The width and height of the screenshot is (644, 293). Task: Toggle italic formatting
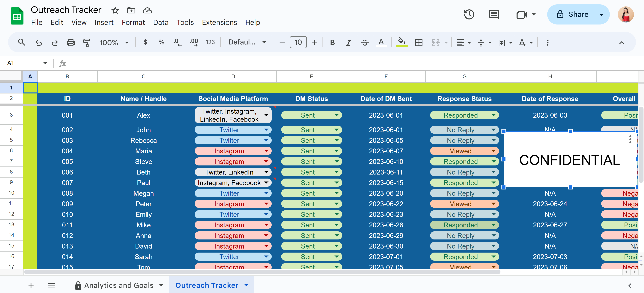point(348,42)
